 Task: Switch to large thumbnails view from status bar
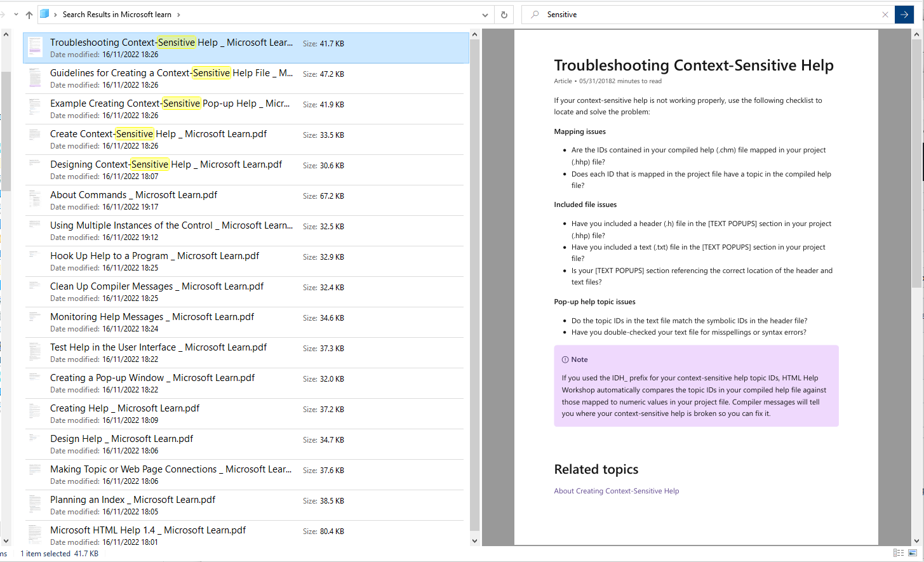[913, 552]
